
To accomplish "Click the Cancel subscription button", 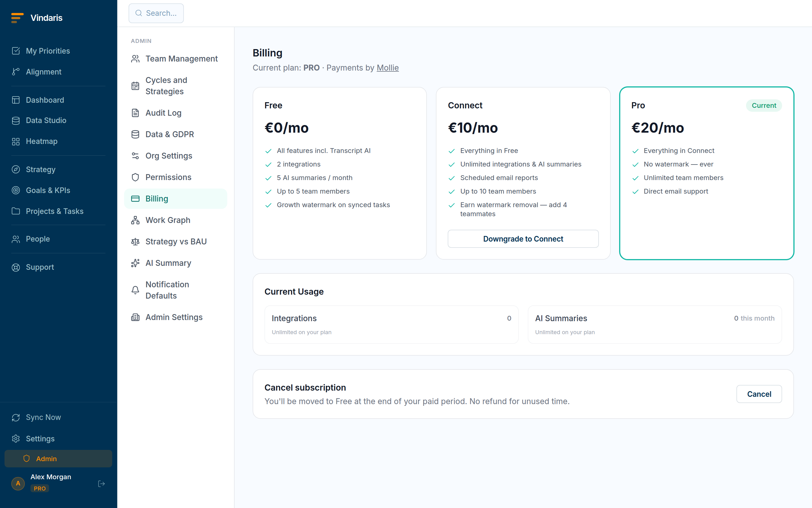I will pos(759,394).
